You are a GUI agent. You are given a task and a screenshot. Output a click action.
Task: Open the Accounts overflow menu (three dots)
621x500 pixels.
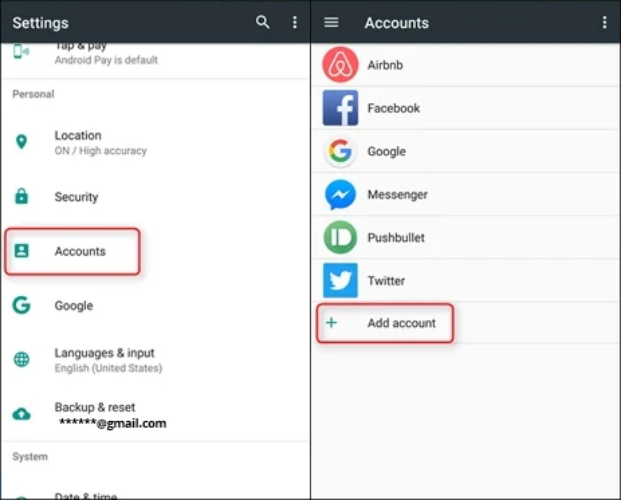click(x=604, y=22)
